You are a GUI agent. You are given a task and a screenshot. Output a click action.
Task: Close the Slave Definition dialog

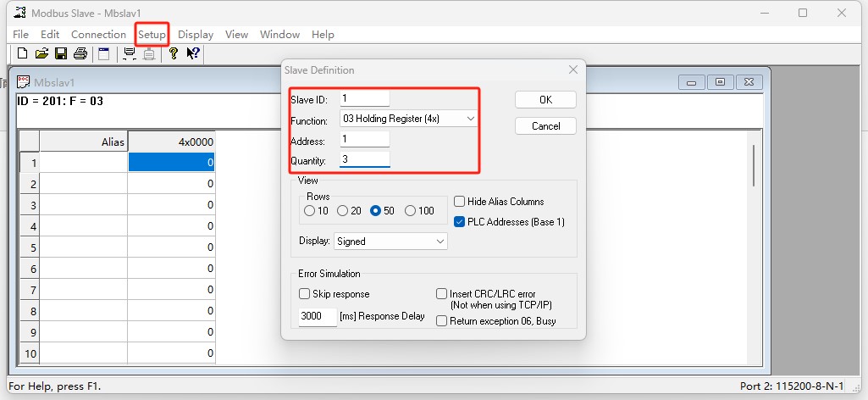[x=573, y=69]
